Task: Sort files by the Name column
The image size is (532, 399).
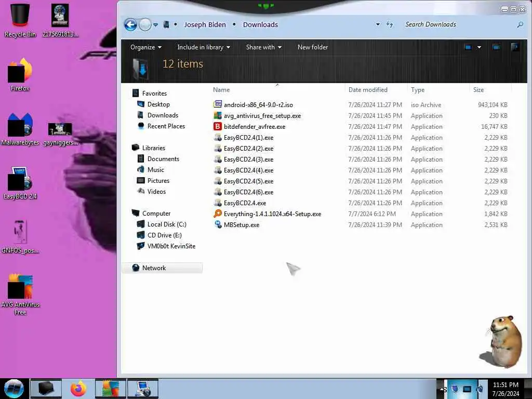Action: [x=221, y=90]
